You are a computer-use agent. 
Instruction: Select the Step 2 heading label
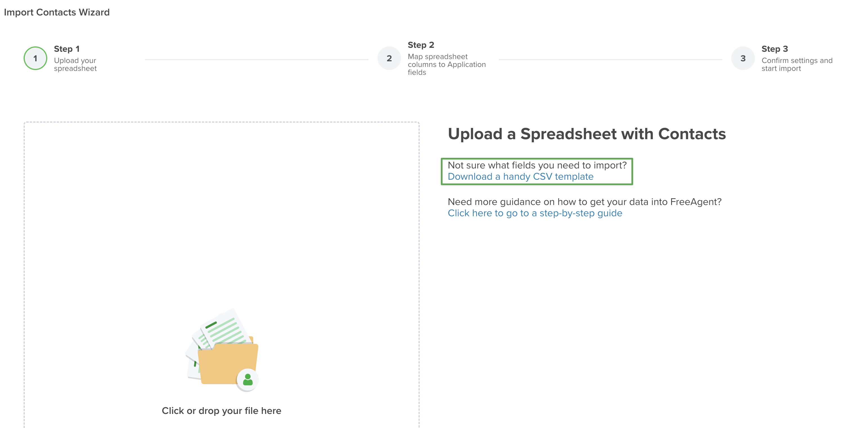[421, 45]
